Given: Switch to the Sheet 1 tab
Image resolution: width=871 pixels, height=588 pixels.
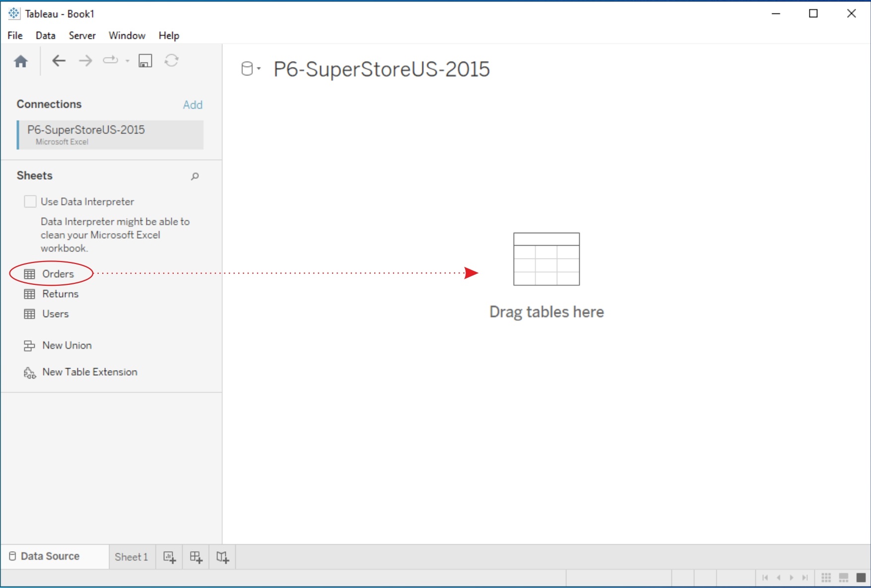Looking at the screenshot, I should (132, 557).
